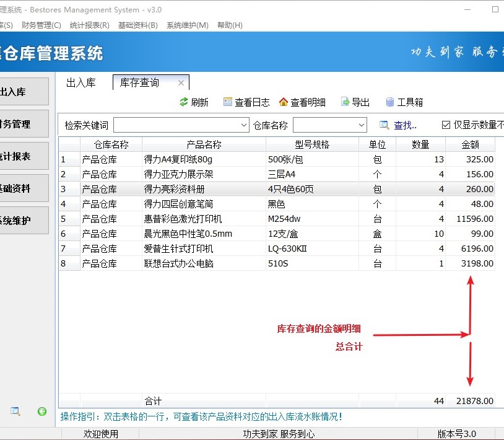The image size is (504, 440).
Task: Click the 系统维护 sidebar button
Action: (24, 220)
